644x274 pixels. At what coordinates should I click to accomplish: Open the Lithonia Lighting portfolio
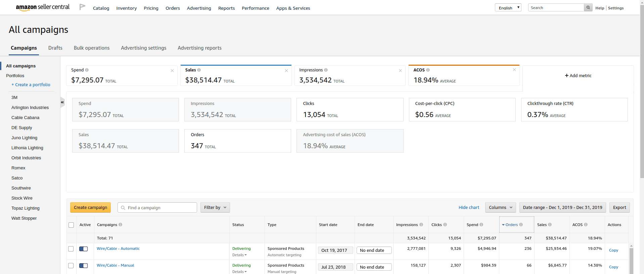tap(27, 148)
